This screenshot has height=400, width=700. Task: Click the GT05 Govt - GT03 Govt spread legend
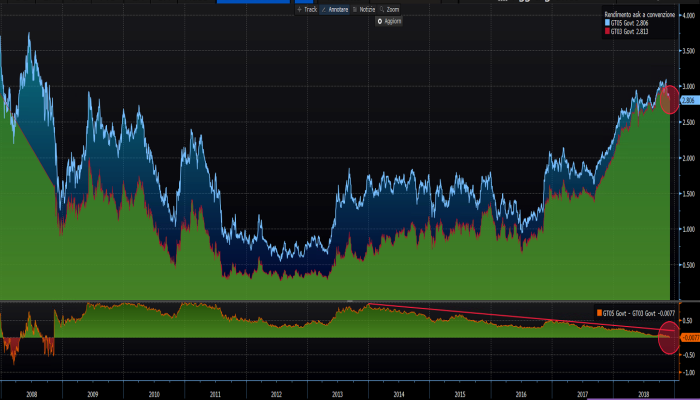[638, 313]
